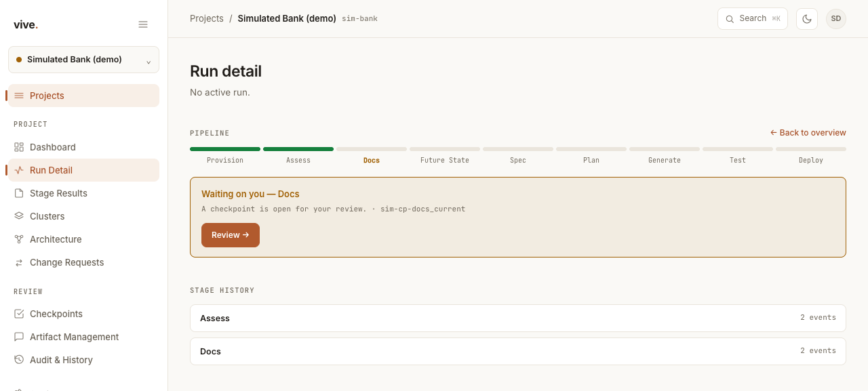
Task: Open Projects in the sidebar
Action: 83,96
